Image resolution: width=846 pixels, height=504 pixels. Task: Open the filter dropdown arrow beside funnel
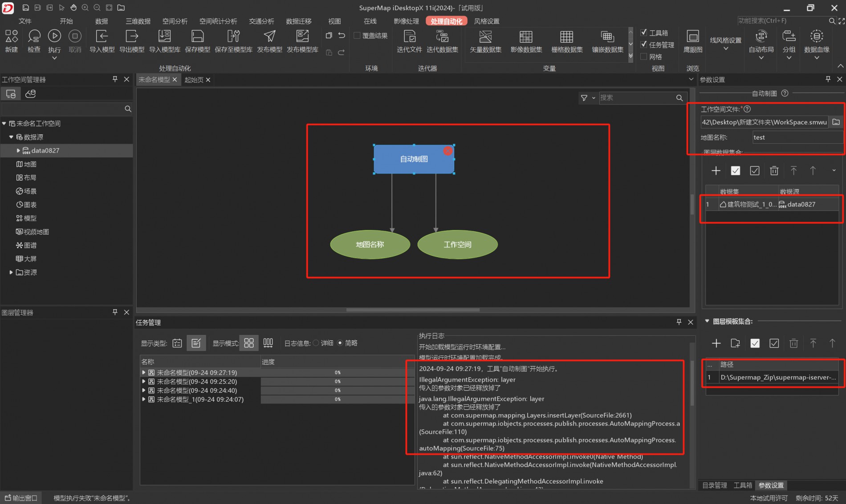click(x=594, y=98)
